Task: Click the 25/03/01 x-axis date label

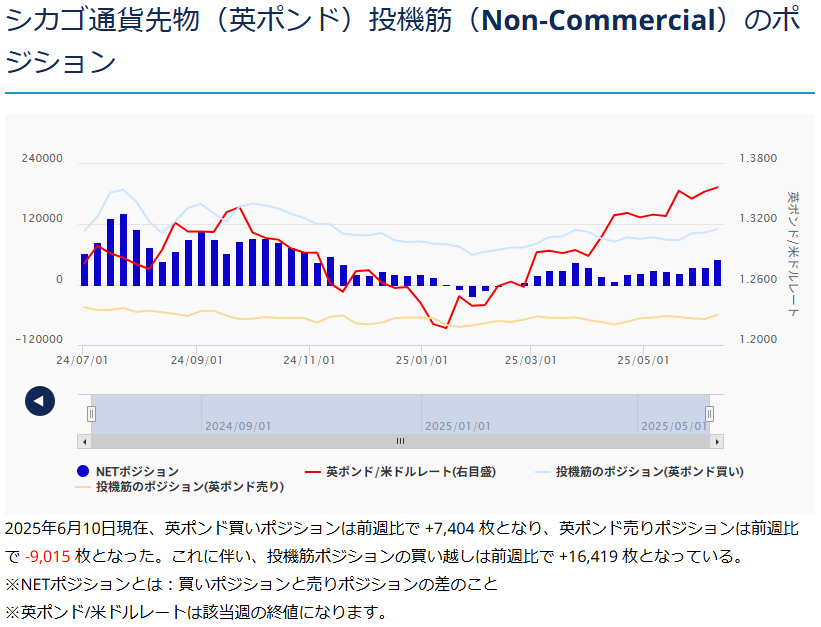Action: pos(530,359)
